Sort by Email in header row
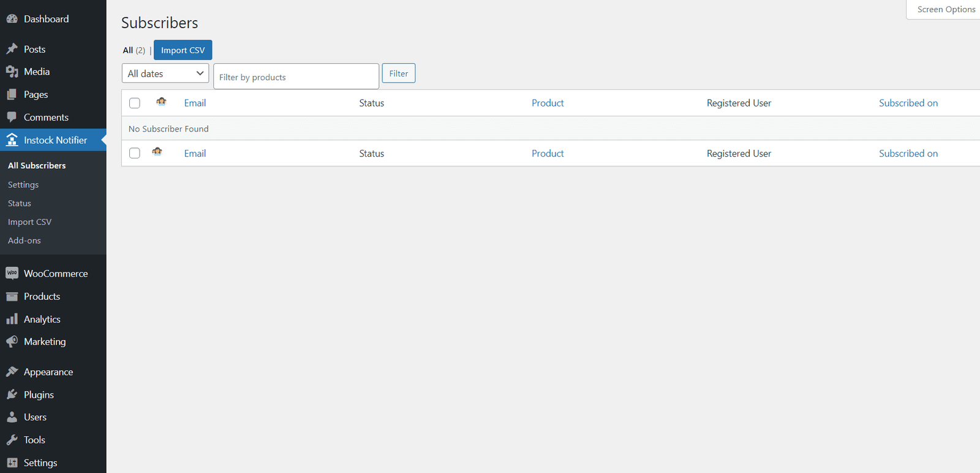This screenshot has height=473, width=980. (195, 103)
